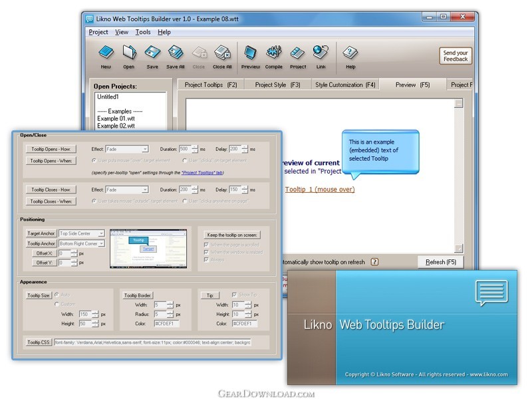Adjust the open Delay 200 ms stepper

pos(245,149)
